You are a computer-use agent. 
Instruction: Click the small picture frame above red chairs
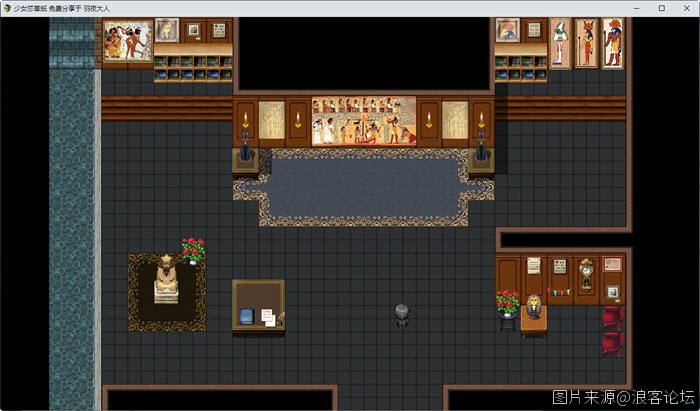point(612,292)
